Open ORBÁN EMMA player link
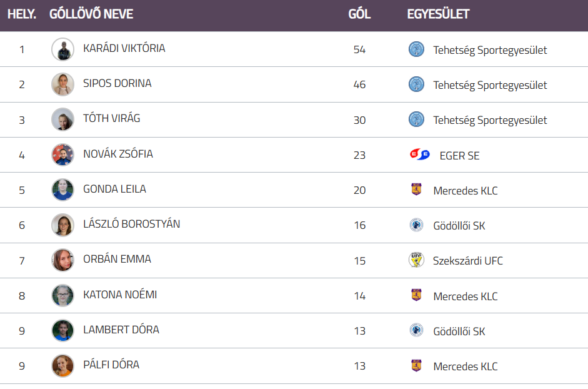 [117, 259]
